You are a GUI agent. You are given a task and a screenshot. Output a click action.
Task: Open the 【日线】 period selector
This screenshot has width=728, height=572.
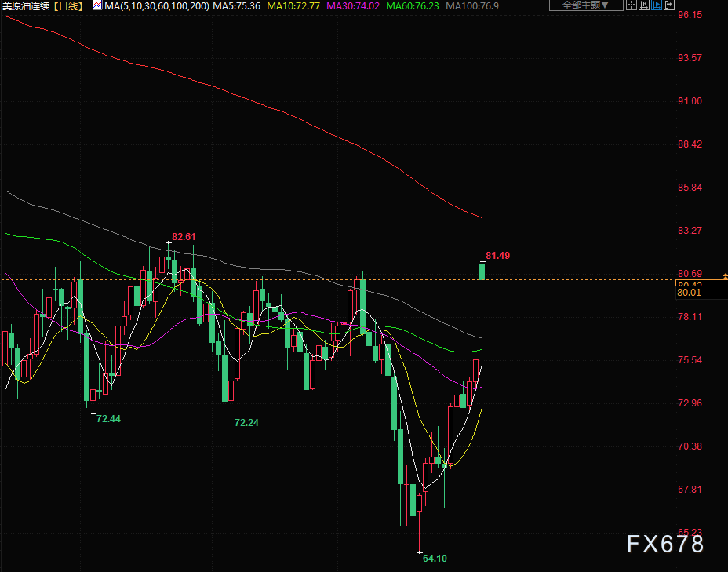coord(68,6)
